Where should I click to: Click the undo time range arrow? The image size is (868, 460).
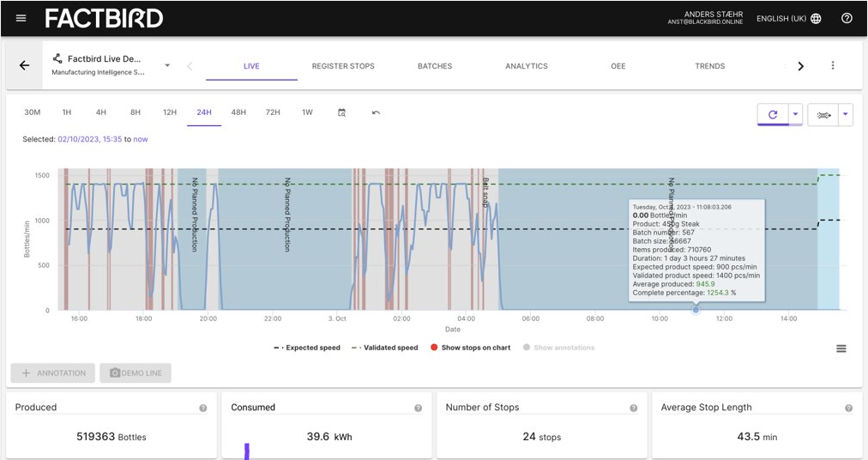(x=376, y=112)
